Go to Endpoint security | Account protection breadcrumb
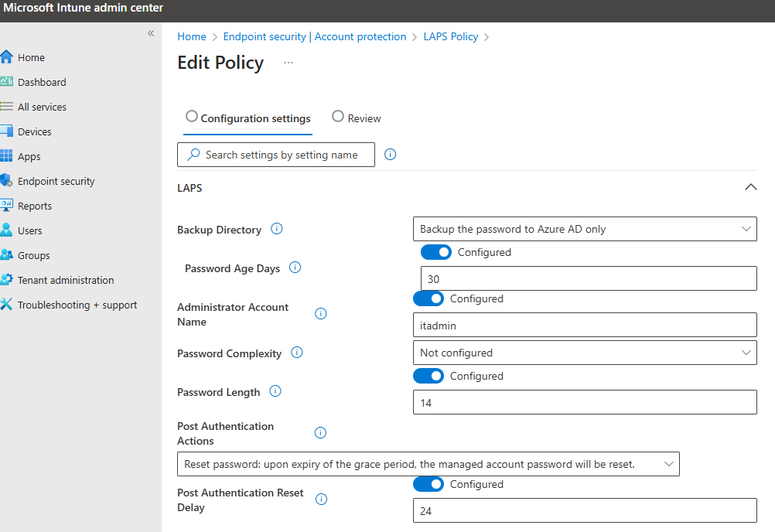The image size is (775, 532). (314, 36)
